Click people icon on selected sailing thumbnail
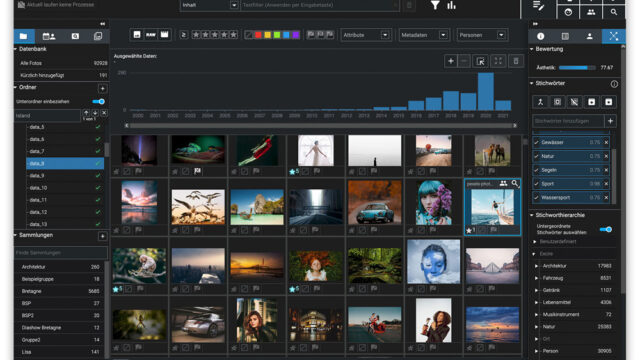Screen dimensions: 640x360 pos(503,184)
